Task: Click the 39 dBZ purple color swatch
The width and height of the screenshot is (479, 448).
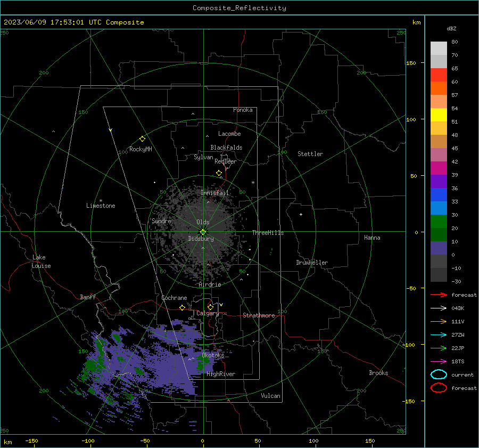Action: (x=439, y=181)
